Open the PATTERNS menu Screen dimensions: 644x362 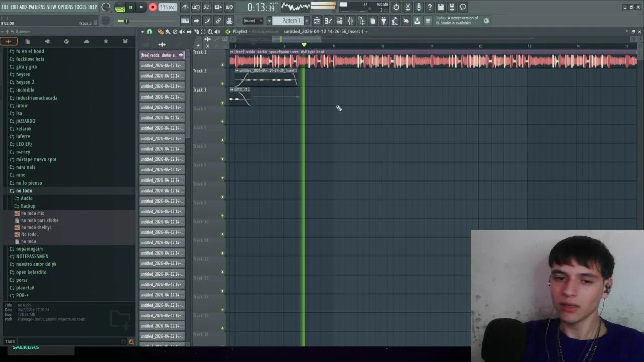point(37,7)
